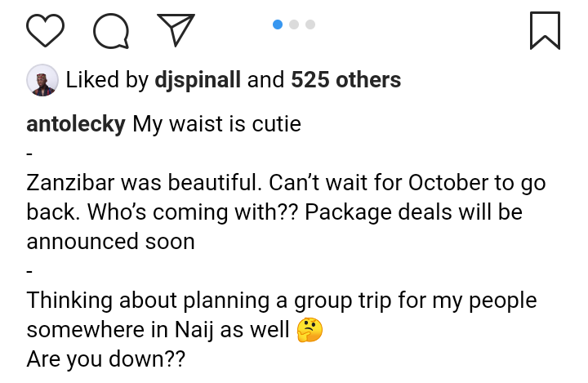Viewport: 588px width, 383px height.
Task: Tap the 'announced soon' caption line
Action: [x=111, y=242]
